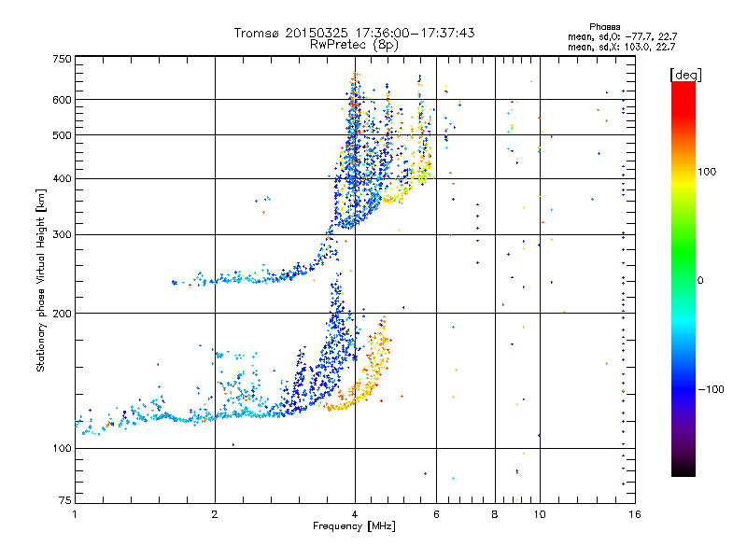Click colorbar tick label '-100'
Viewport: 747px width, 560px height.
point(711,389)
